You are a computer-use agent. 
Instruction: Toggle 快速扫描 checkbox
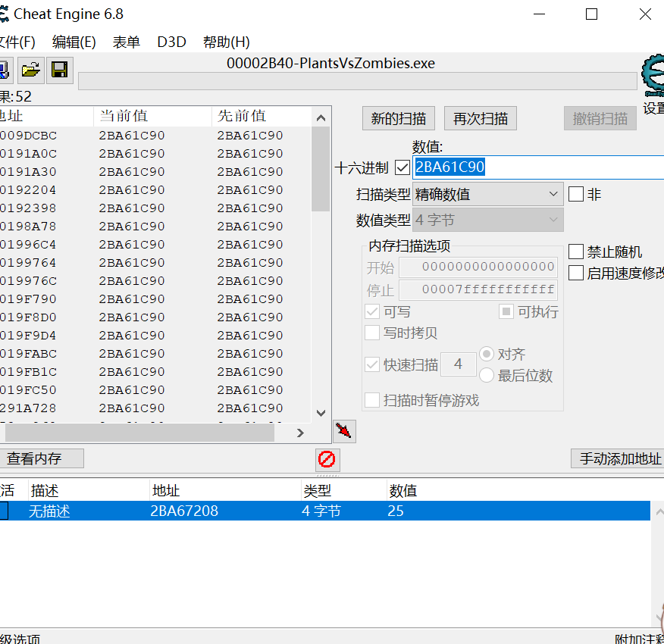tap(372, 364)
